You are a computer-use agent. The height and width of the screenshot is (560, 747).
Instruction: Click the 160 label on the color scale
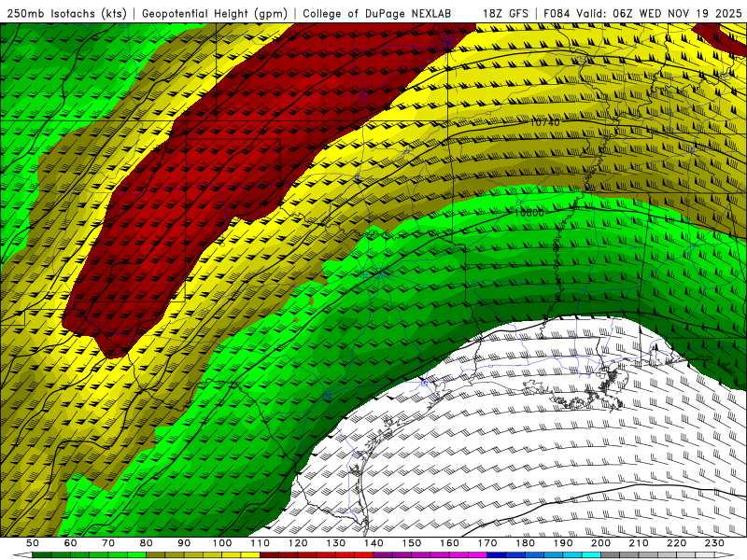point(449,543)
